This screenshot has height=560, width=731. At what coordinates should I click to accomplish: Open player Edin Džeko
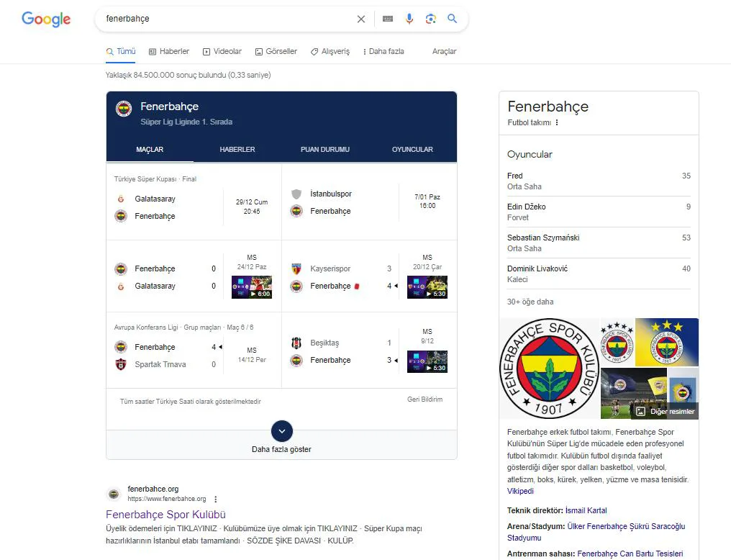pyautogui.click(x=599, y=212)
